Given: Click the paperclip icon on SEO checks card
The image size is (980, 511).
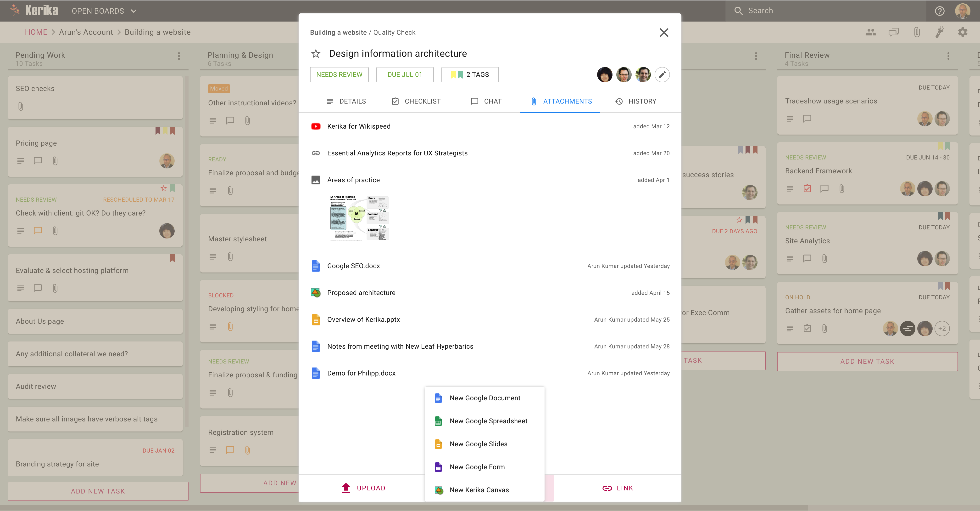Looking at the screenshot, I should click(20, 106).
